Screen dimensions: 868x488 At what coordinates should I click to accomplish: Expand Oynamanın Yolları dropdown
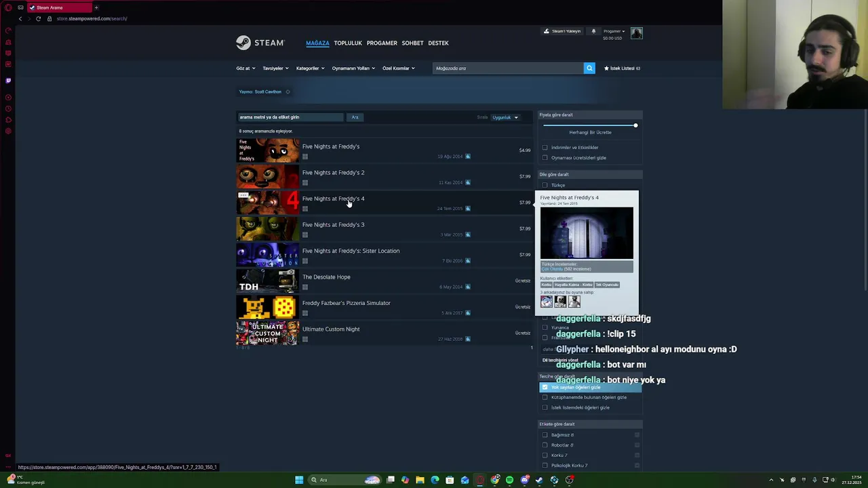tap(353, 68)
